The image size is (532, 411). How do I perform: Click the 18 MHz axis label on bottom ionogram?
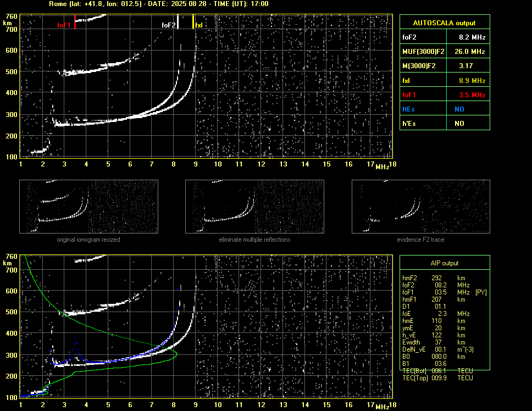[392, 405]
